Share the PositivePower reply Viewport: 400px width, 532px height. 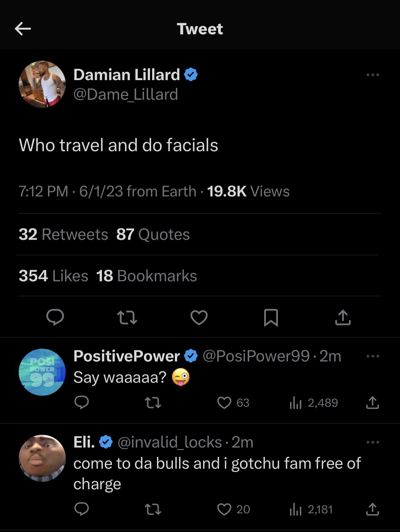tap(373, 403)
